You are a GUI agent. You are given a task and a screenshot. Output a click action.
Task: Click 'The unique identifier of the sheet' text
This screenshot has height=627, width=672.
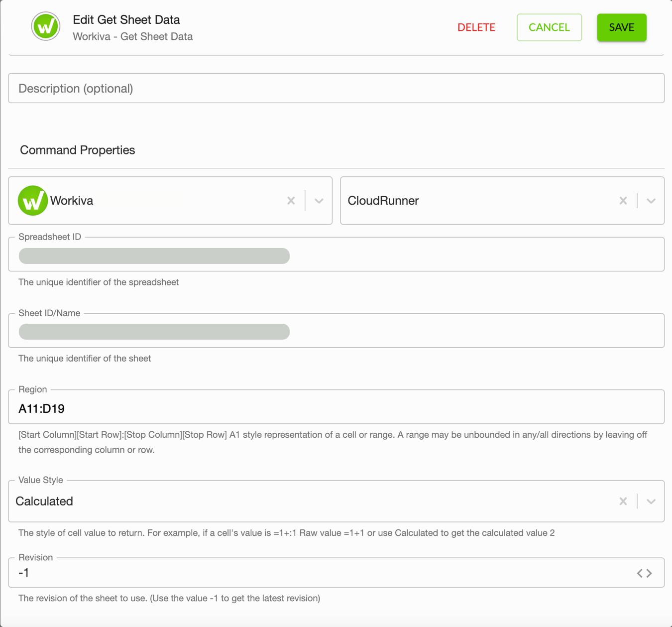(x=85, y=359)
